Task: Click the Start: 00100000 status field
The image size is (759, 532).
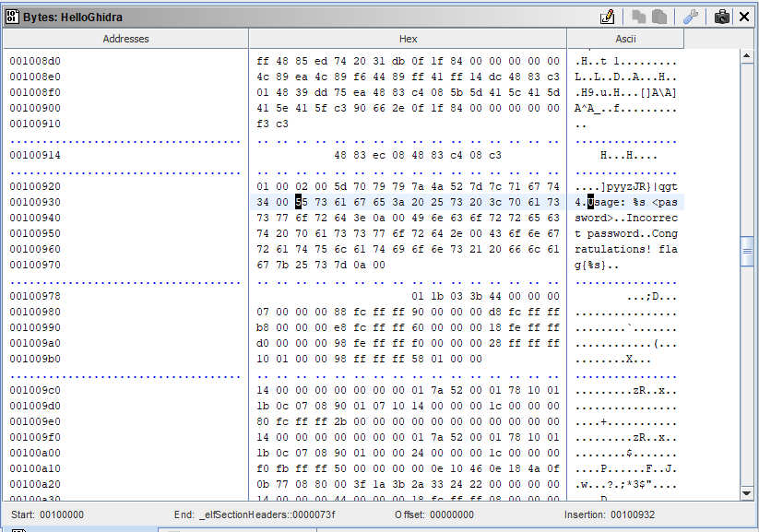Action: 47,514
